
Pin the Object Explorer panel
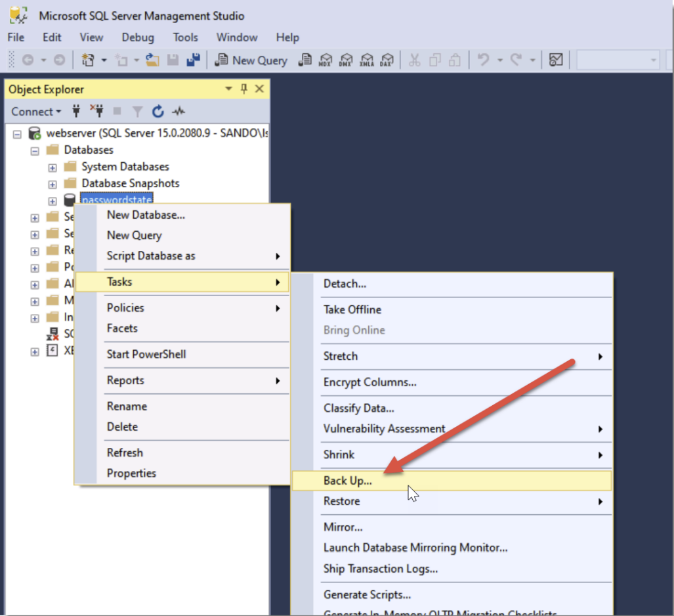point(243,89)
